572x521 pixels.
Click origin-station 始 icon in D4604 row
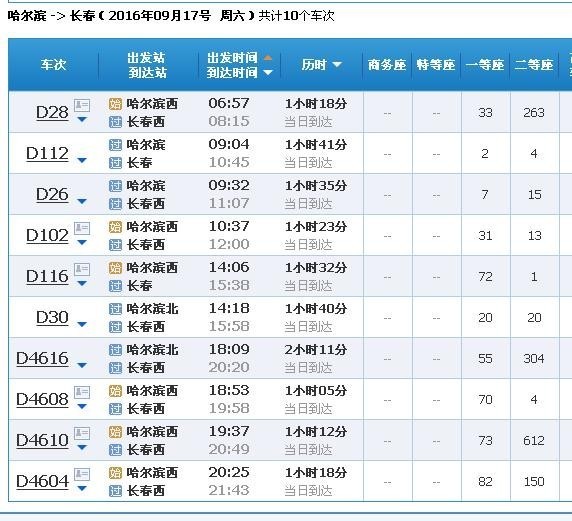[115, 473]
